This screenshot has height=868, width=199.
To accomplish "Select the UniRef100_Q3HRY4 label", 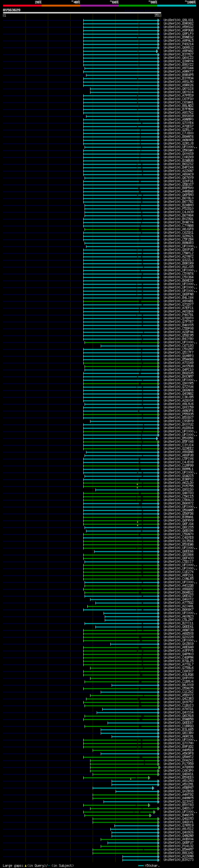I will (x=178, y=61).
